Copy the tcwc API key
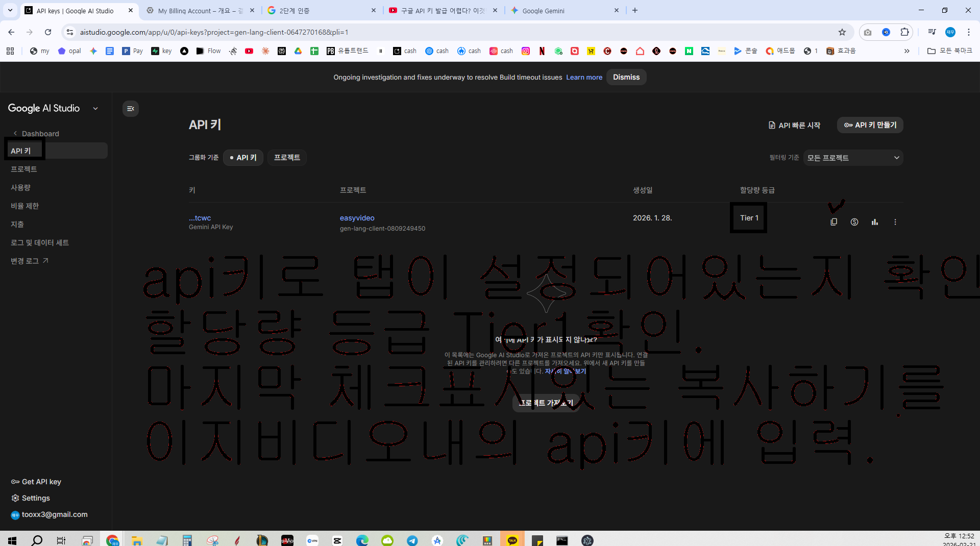 click(x=834, y=222)
